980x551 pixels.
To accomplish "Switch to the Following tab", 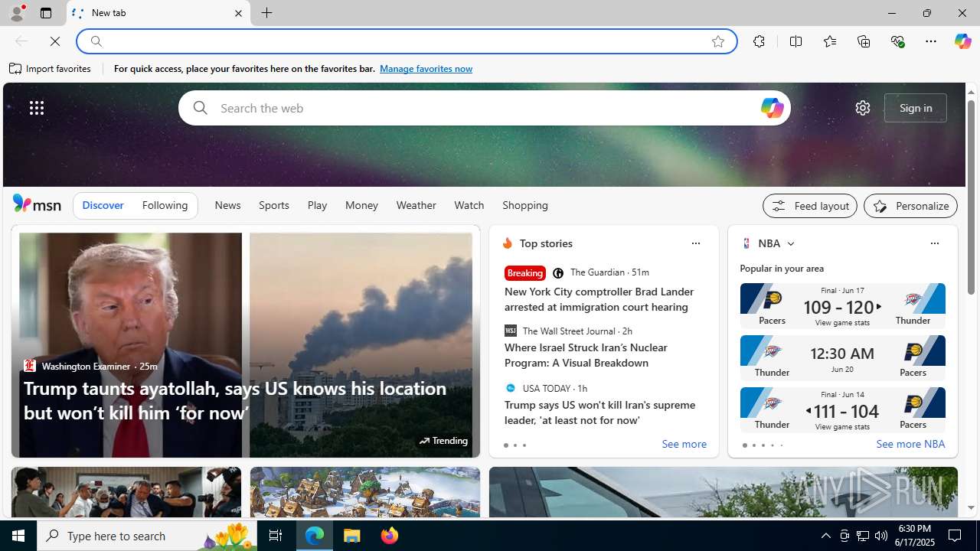I will pyautogui.click(x=165, y=206).
